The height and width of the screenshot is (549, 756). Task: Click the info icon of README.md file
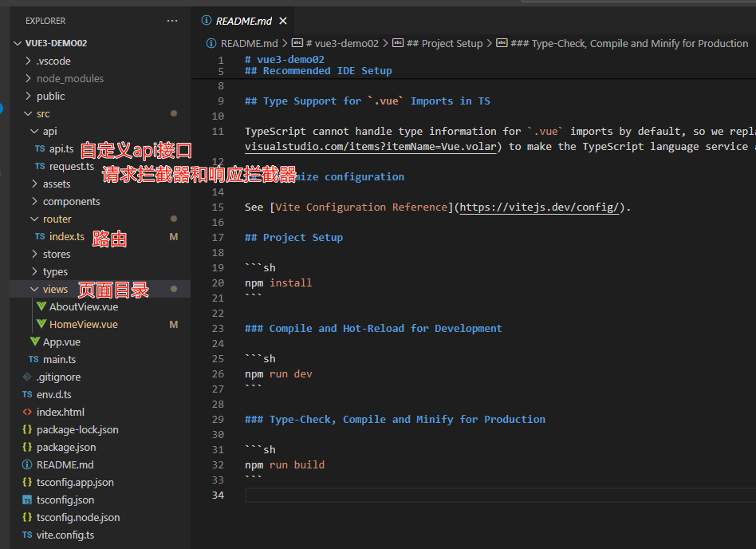tap(27, 464)
